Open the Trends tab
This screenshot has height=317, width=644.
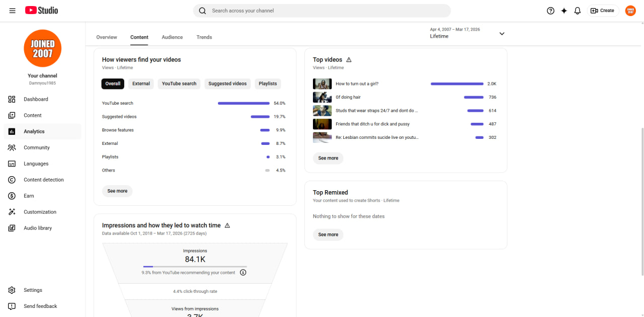tap(204, 37)
